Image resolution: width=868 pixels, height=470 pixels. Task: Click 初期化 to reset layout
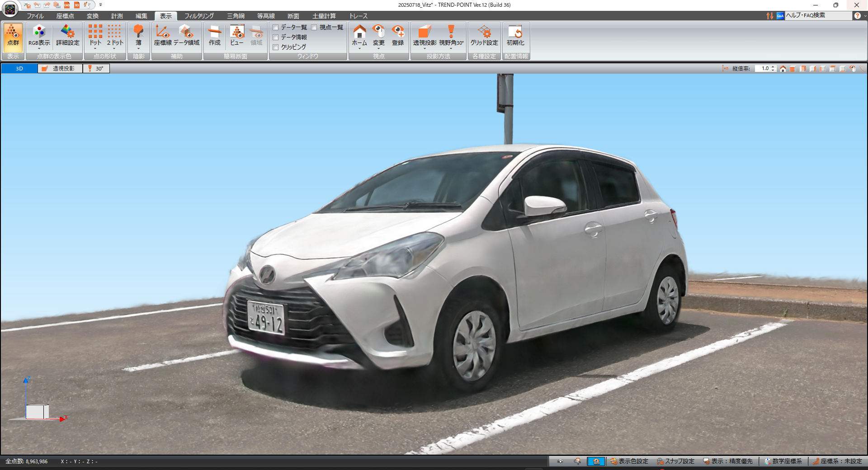point(515,36)
